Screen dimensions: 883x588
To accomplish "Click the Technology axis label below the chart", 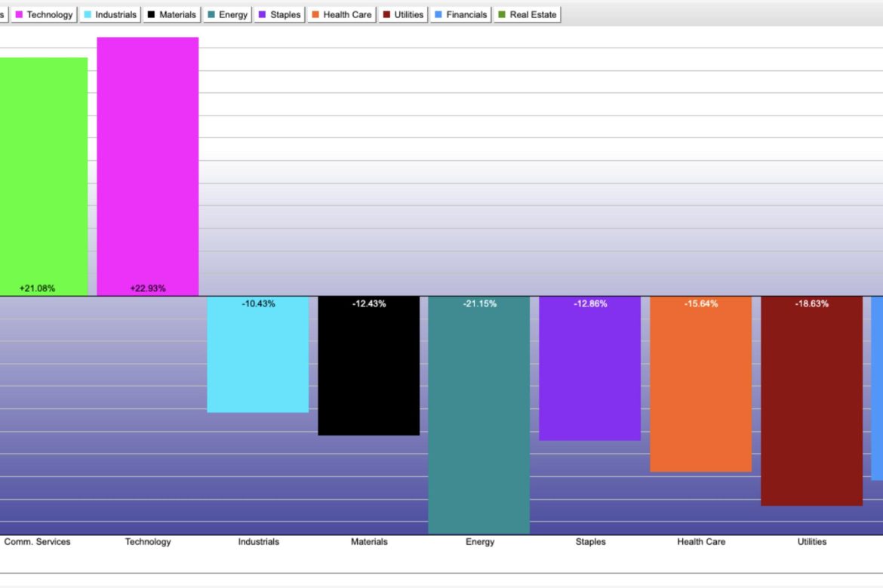I will (147, 542).
